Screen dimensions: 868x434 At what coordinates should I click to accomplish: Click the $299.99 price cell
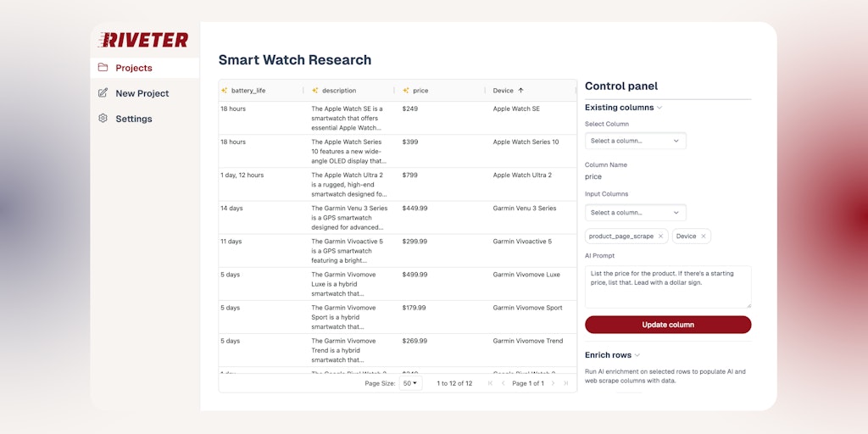tap(415, 242)
